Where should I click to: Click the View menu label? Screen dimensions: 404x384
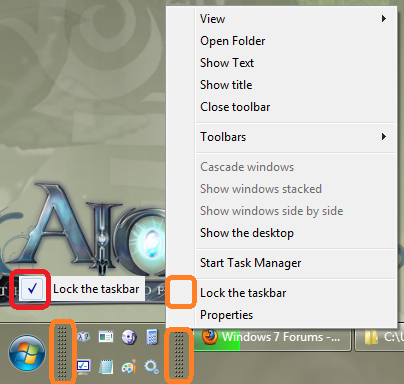pos(212,19)
